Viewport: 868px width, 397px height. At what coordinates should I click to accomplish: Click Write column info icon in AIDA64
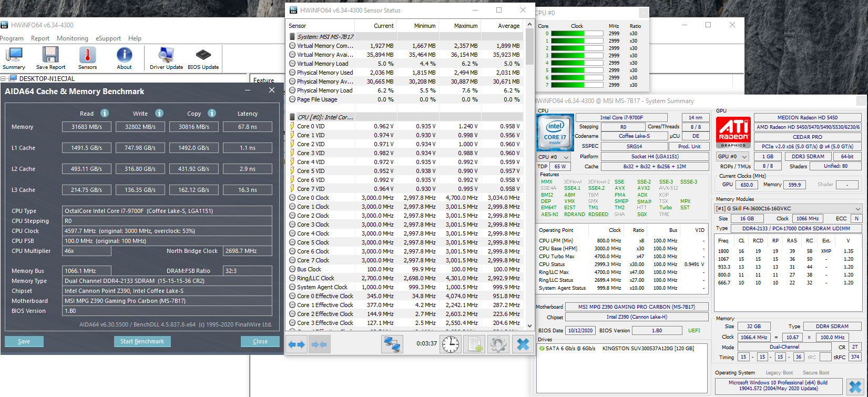click(x=159, y=113)
